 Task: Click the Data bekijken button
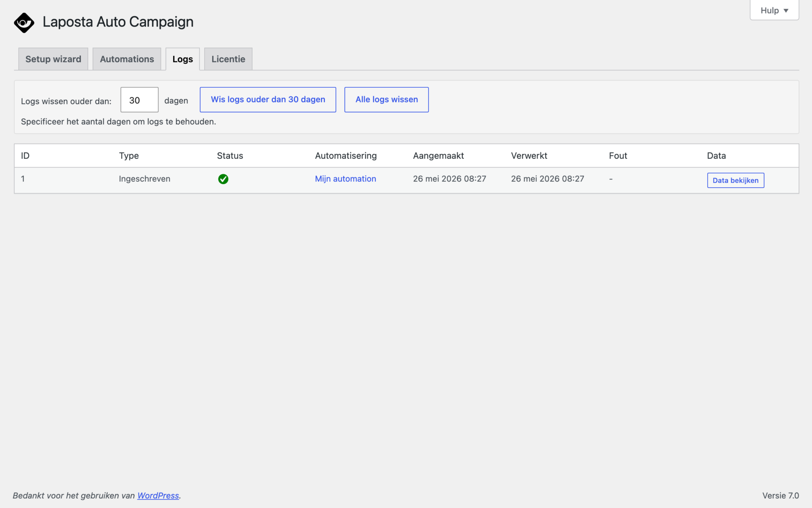point(735,180)
